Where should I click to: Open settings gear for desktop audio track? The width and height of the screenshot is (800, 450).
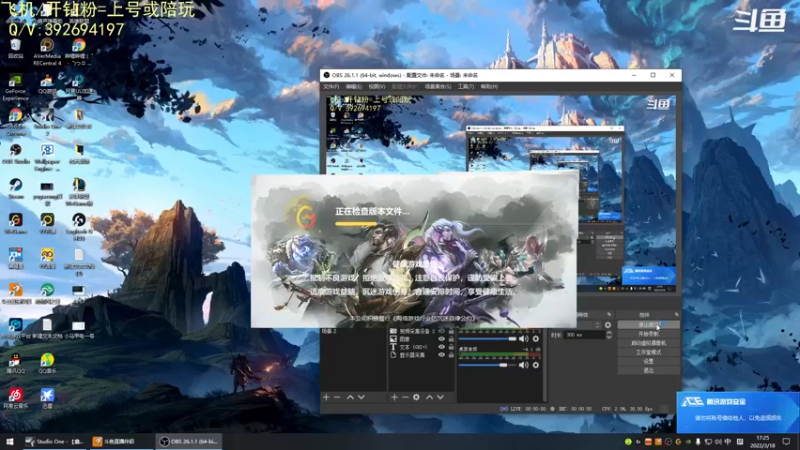click(x=536, y=365)
